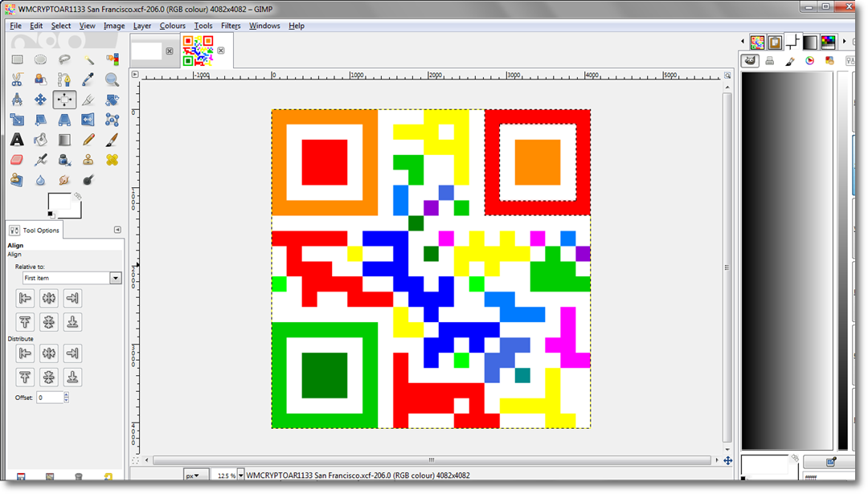Select the Blend gradient tool
Viewport: 868px width, 494px height.
64,140
